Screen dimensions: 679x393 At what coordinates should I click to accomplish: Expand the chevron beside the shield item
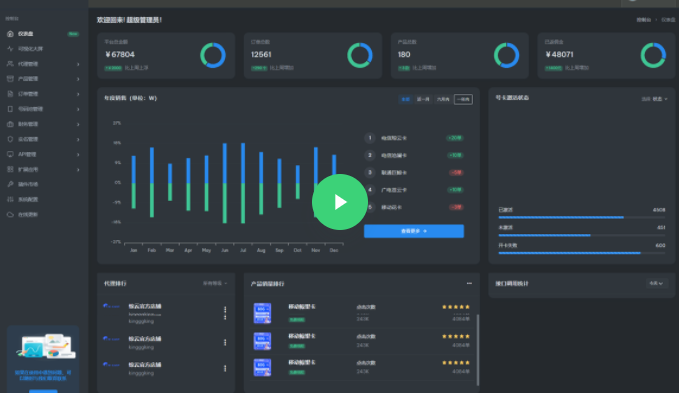pyautogui.click(x=78, y=139)
